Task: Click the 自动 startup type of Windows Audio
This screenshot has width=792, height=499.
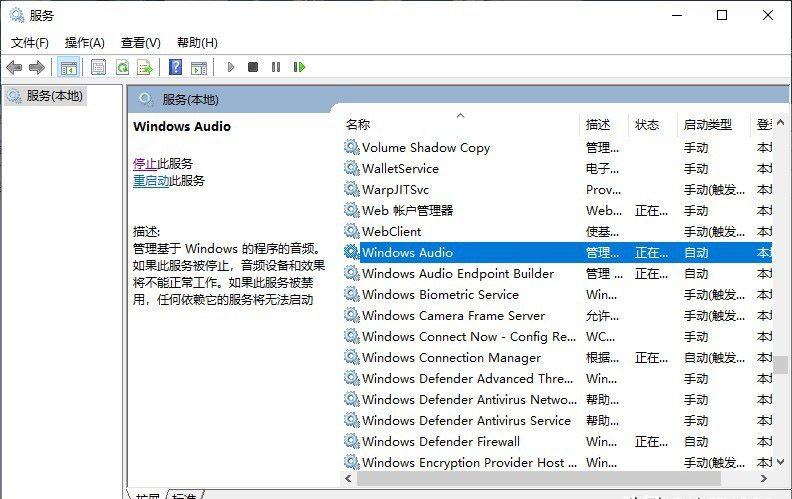Action: tap(696, 252)
